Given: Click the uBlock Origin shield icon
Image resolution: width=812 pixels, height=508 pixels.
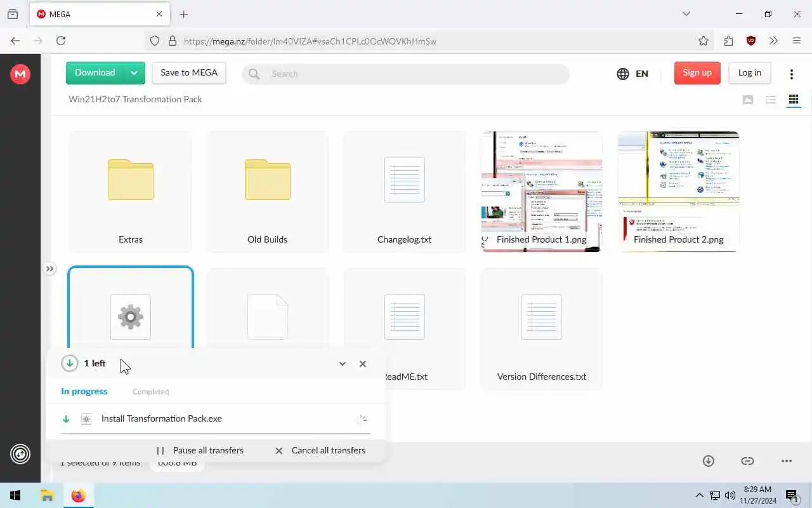Looking at the screenshot, I should pos(751,41).
